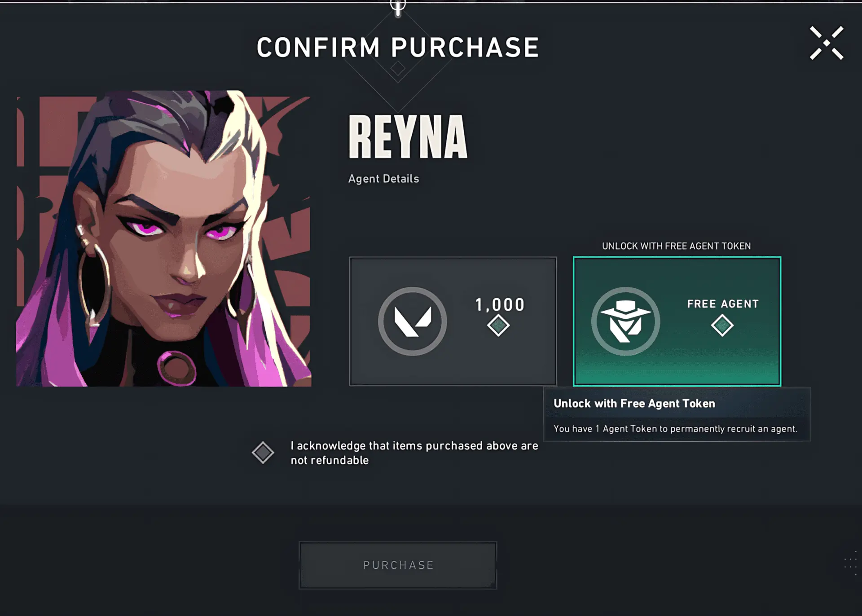
Task: Click the REYNA agent name heading
Action: 408,137
